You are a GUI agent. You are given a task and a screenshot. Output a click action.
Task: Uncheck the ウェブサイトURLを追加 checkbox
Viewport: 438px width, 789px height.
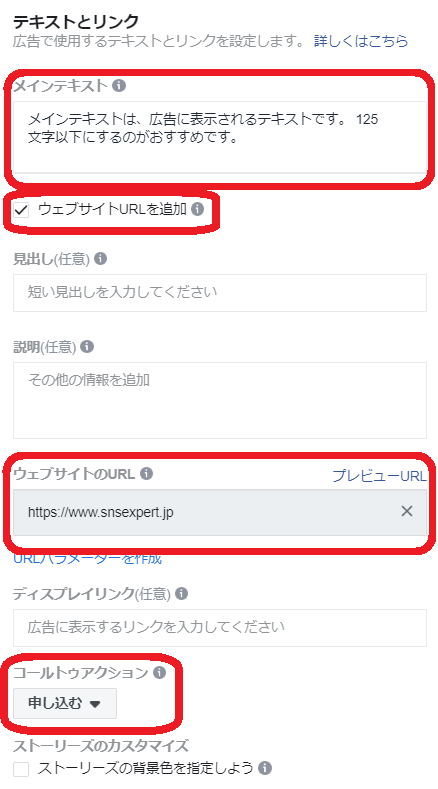[x=21, y=209]
